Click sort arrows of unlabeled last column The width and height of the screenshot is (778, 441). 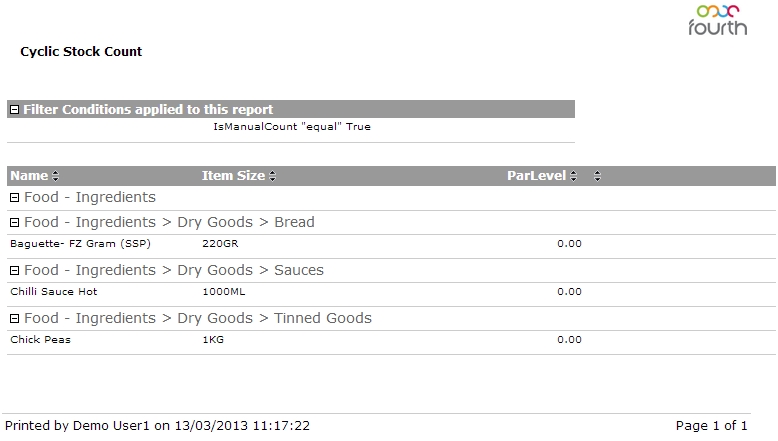coord(597,176)
